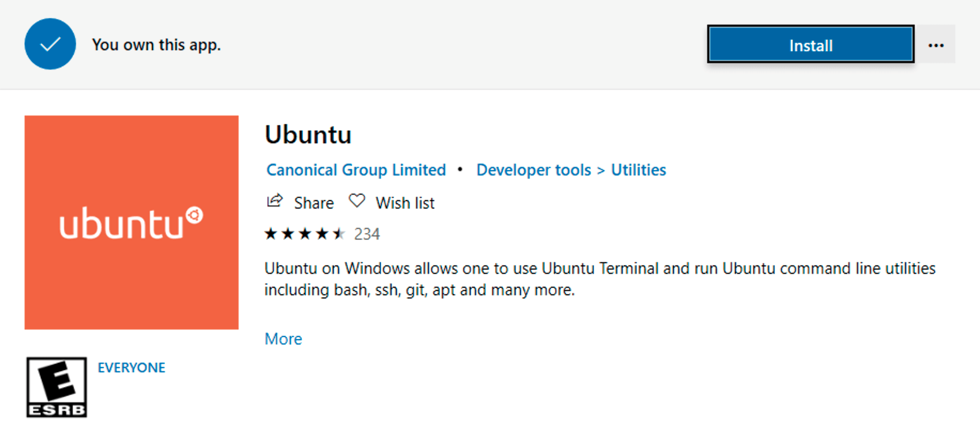Browse the Developer tools category
Screen dimensions: 980x444
533,170
